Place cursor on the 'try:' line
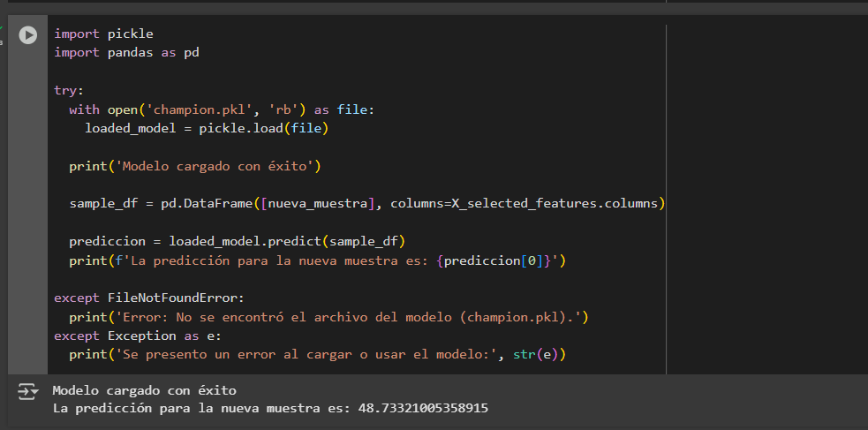Screen dimensions: 868x430 69,90
